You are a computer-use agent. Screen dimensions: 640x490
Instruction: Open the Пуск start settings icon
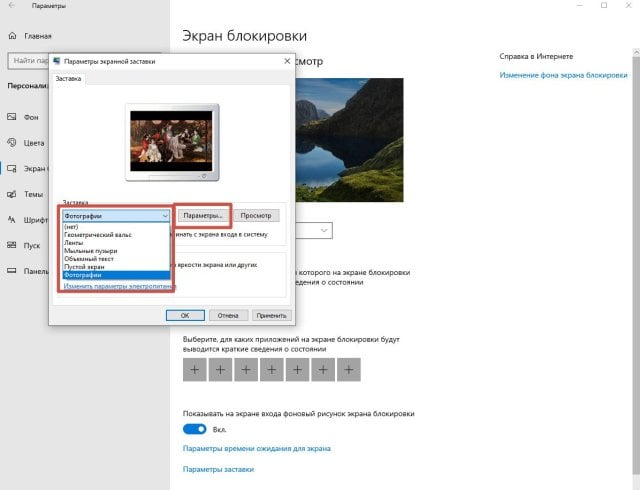[x=12, y=245]
